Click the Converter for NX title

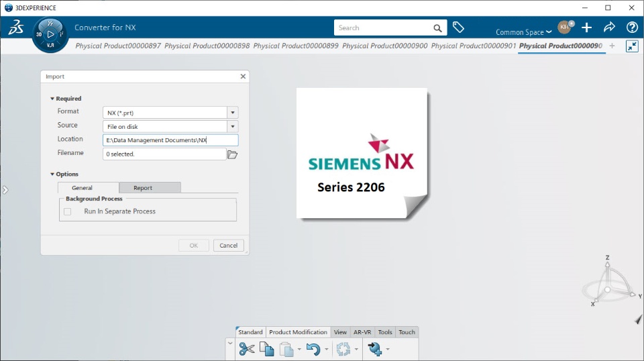pos(105,28)
